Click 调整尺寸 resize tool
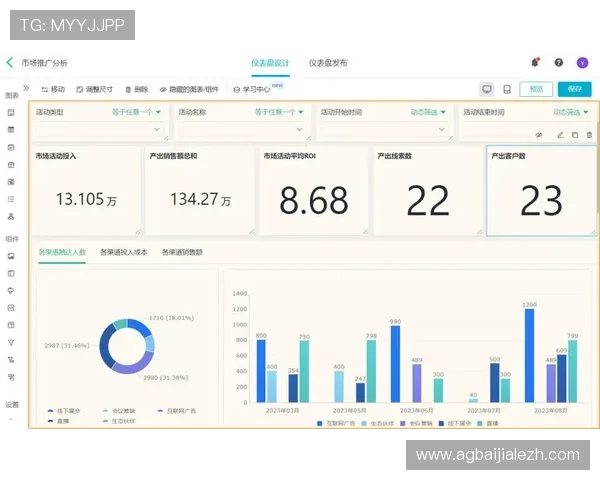This screenshot has height=480, width=600. pyautogui.click(x=95, y=90)
